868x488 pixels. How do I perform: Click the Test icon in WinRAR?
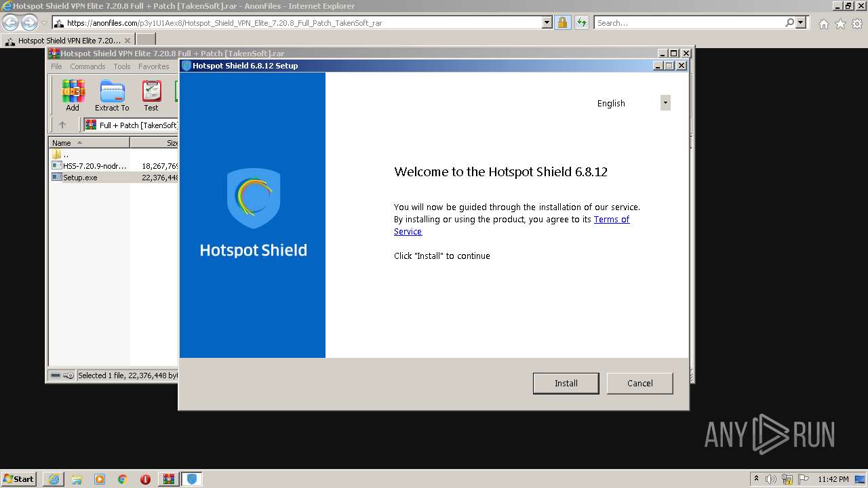pos(151,96)
